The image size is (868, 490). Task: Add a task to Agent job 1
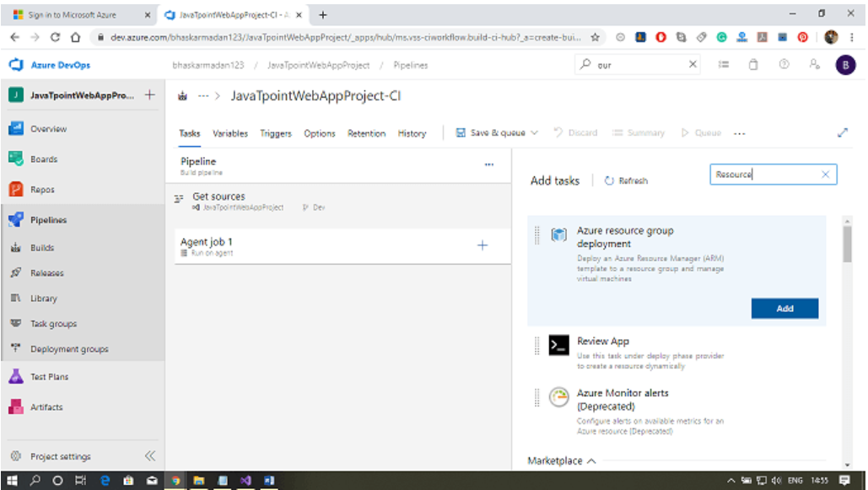[x=482, y=245]
